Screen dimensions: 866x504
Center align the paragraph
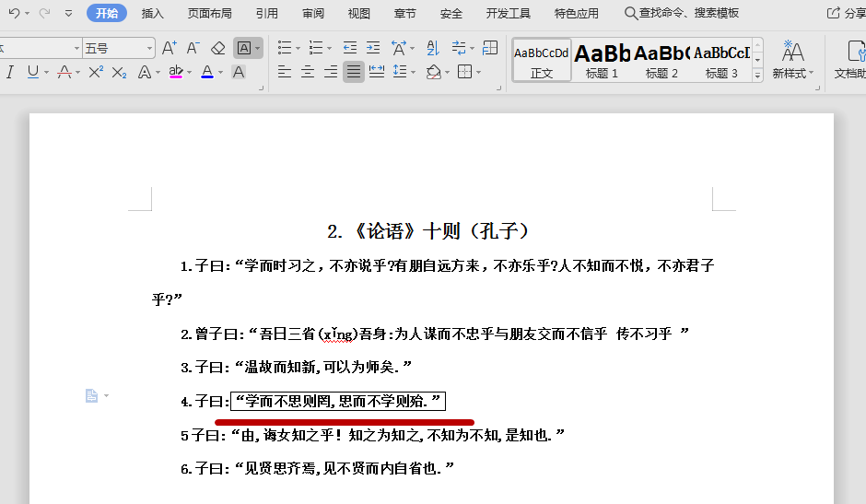click(308, 72)
